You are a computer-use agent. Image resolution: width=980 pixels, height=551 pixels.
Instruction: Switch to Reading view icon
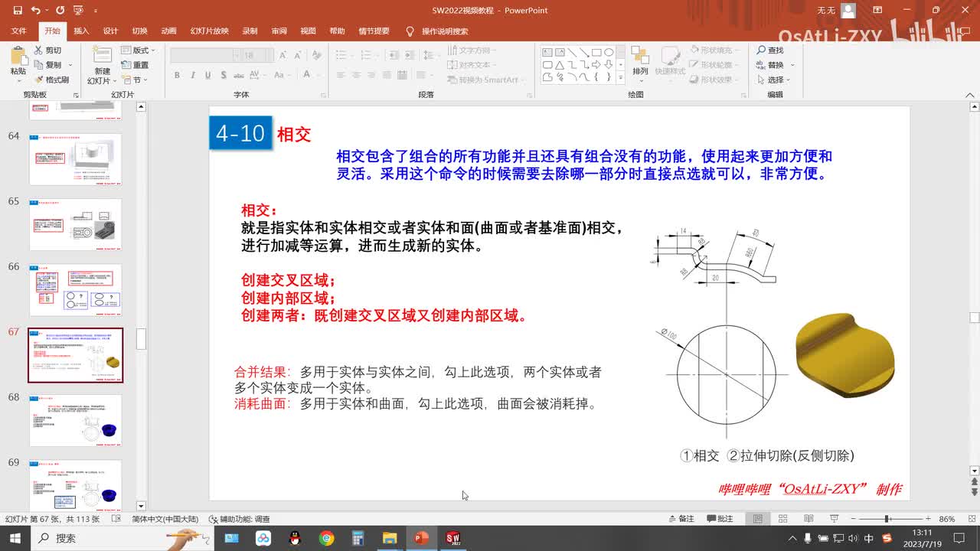coord(808,519)
